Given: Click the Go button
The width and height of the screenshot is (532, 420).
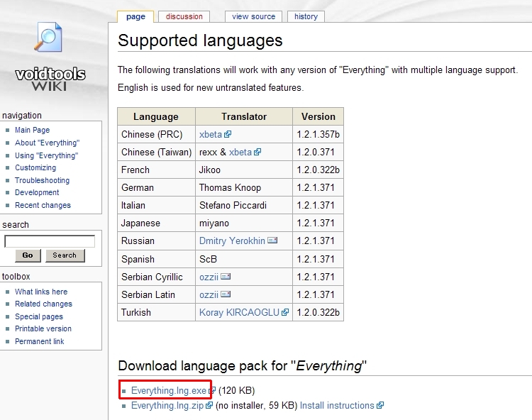Looking at the screenshot, I should [x=28, y=255].
